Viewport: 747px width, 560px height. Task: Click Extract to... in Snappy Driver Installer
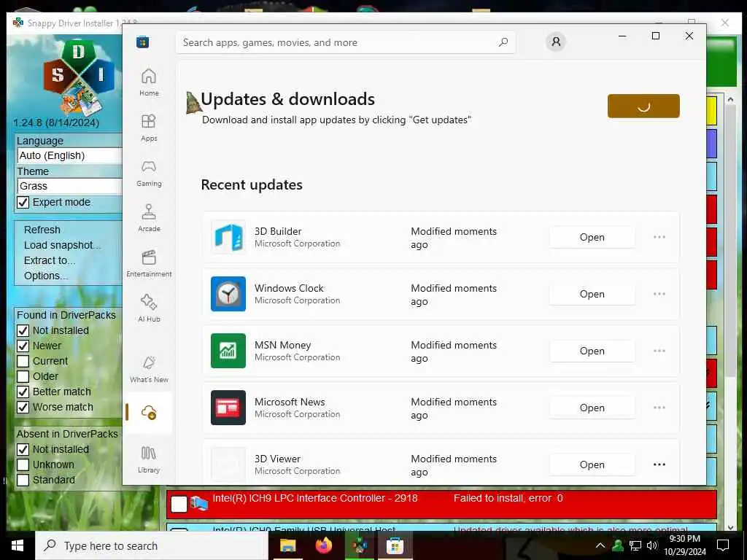[50, 260]
